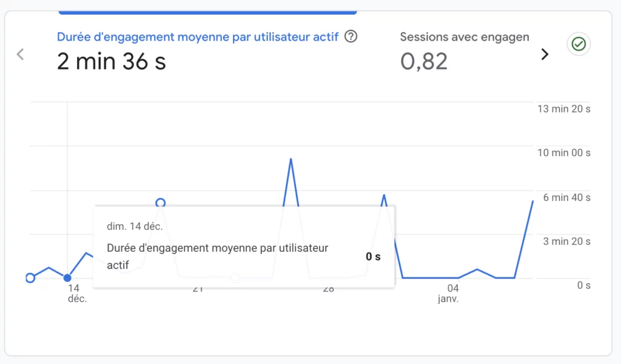Click the circled check icon for data freshness
Viewport: 621px width, 364px height.
point(579,44)
